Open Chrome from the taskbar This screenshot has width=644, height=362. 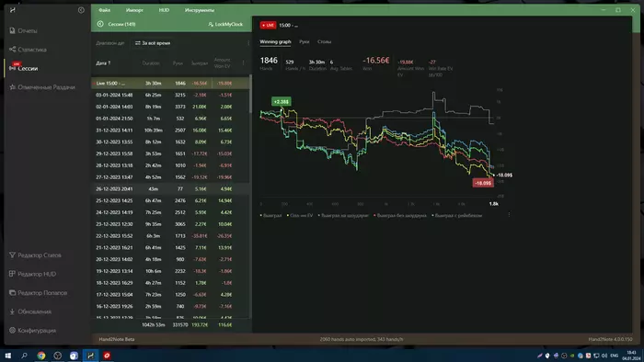(41, 356)
